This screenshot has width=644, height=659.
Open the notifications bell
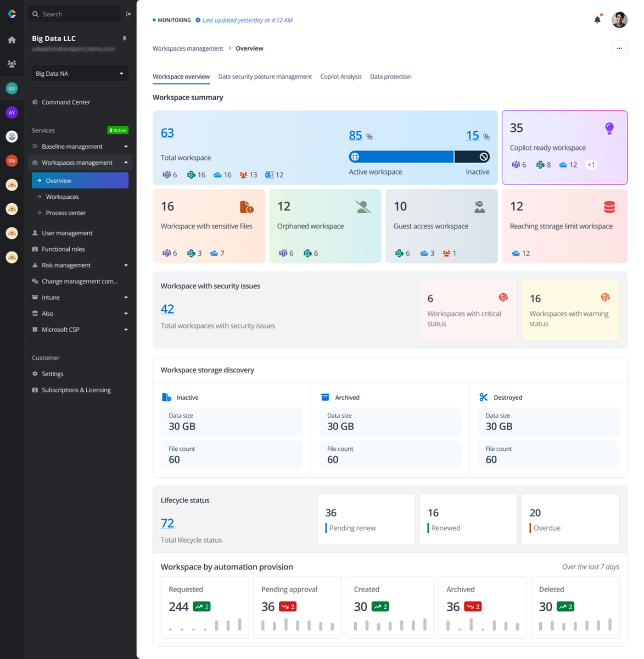(x=597, y=20)
